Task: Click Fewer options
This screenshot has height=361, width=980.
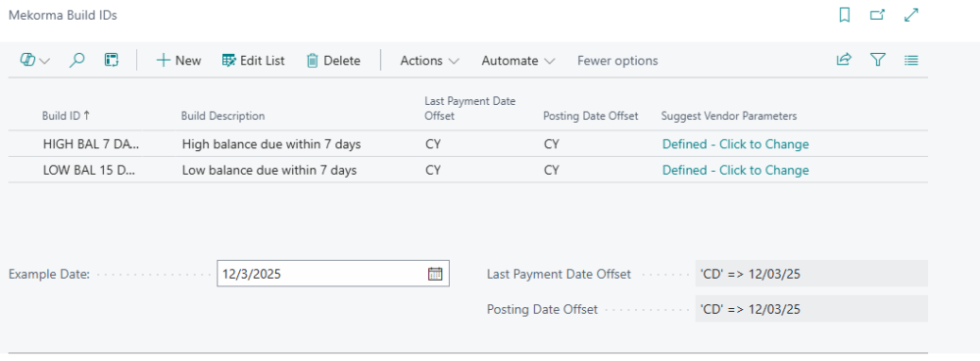Action: point(617,61)
